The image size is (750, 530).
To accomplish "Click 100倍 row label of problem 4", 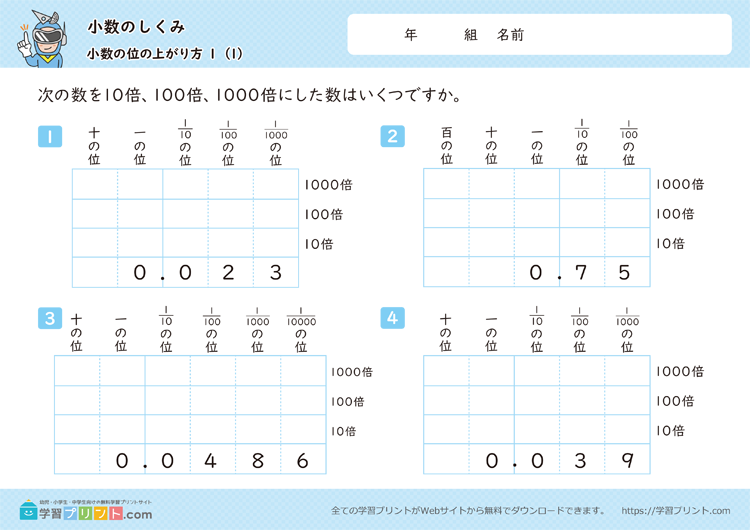I will pyautogui.click(x=675, y=401).
